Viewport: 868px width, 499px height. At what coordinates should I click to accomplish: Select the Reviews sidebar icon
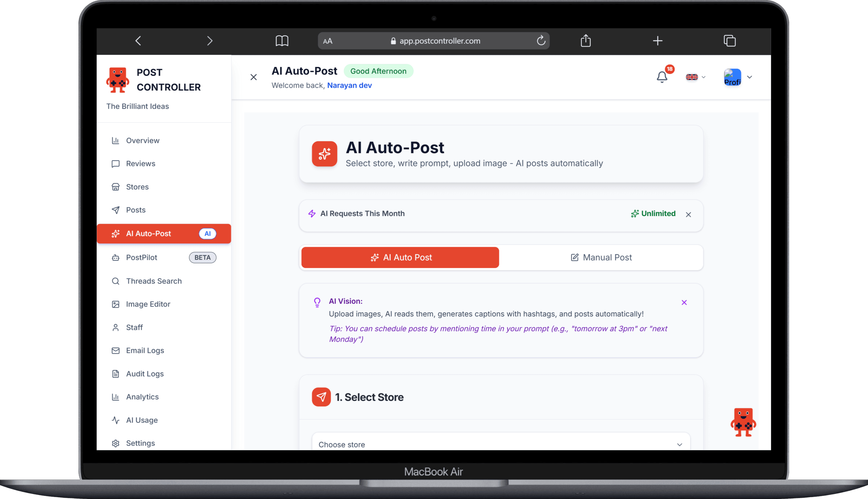(116, 164)
